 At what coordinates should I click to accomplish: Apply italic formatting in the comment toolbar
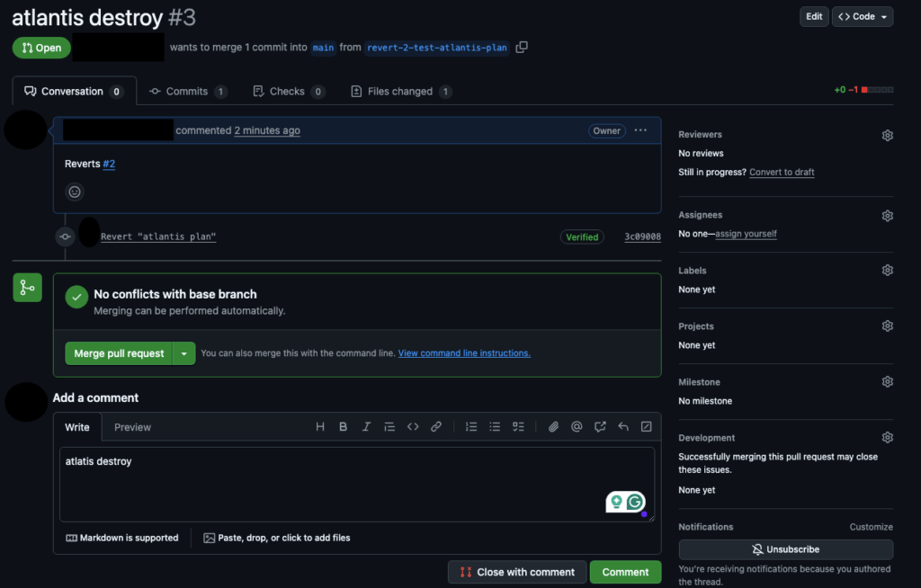click(366, 426)
